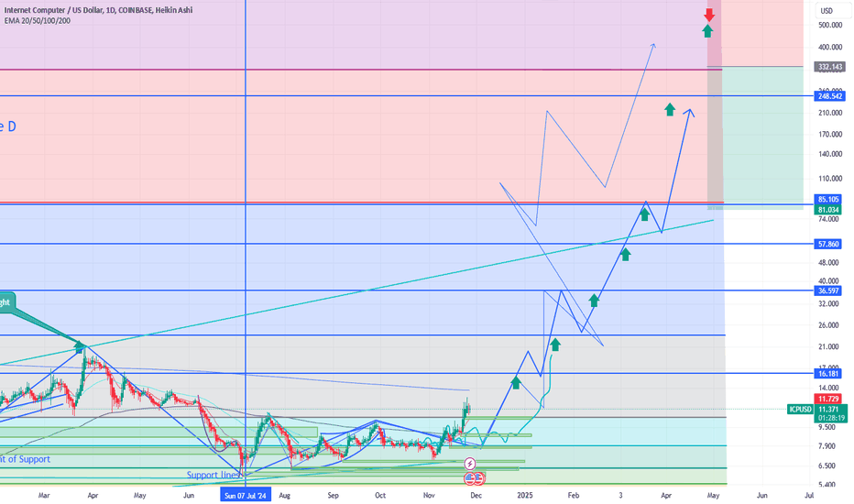The height and width of the screenshot is (504, 854).
Task: Click the highlighted Sun 07 Jul '24 date label
Action: [x=245, y=495]
